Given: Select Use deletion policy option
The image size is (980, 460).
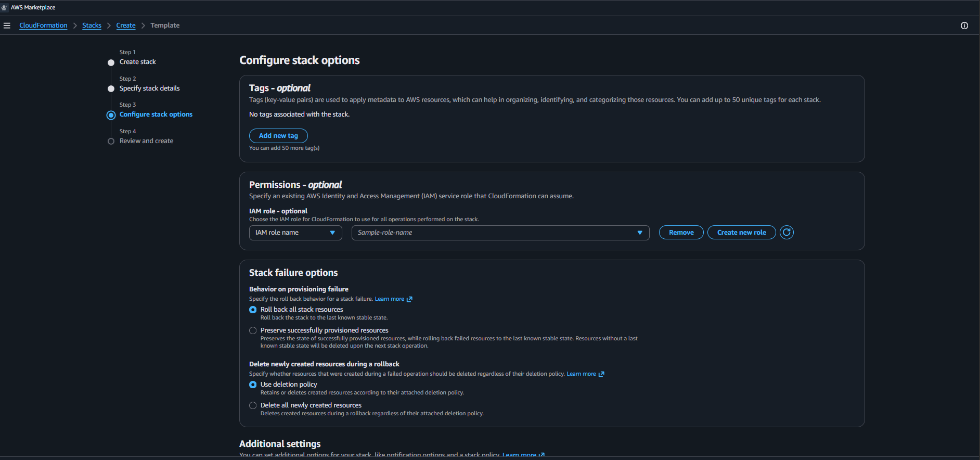Looking at the screenshot, I should point(253,385).
